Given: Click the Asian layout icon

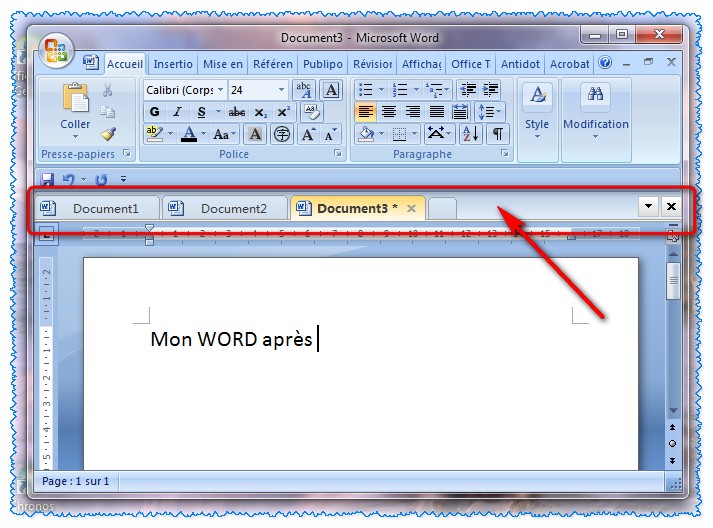Looking at the screenshot, I should point(439,134).
